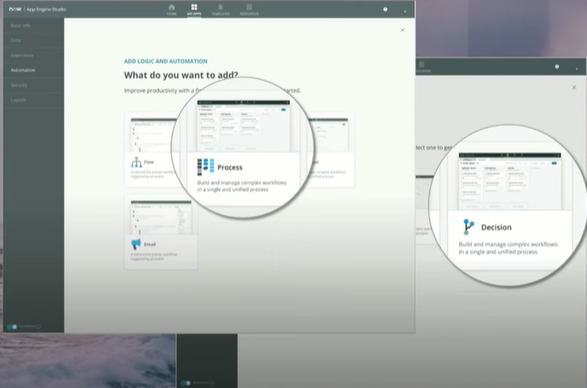Click the Process kanban icon
This screenshot has width=587, height=388.
tap(206, 167)
